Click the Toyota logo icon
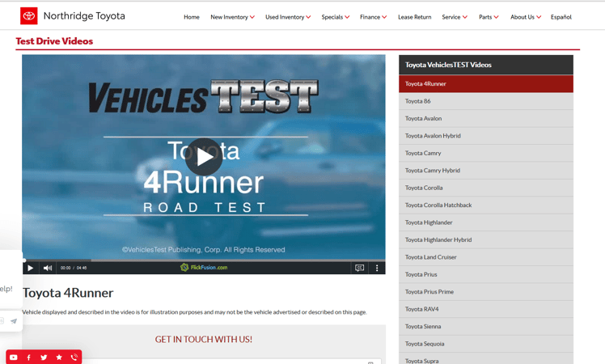The width and height of the screenshot is (605, 364). click(28, 16)
